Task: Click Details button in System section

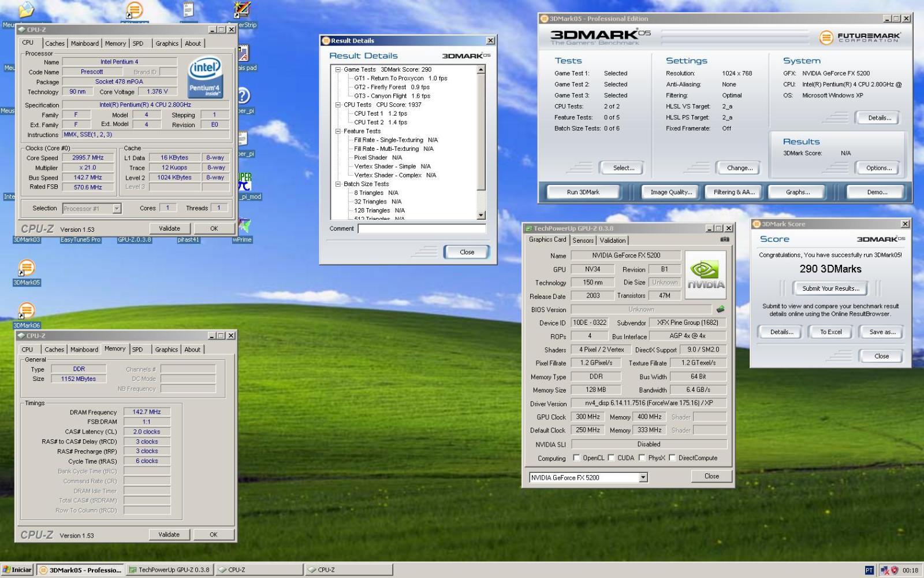Action: tap(878, 118)
